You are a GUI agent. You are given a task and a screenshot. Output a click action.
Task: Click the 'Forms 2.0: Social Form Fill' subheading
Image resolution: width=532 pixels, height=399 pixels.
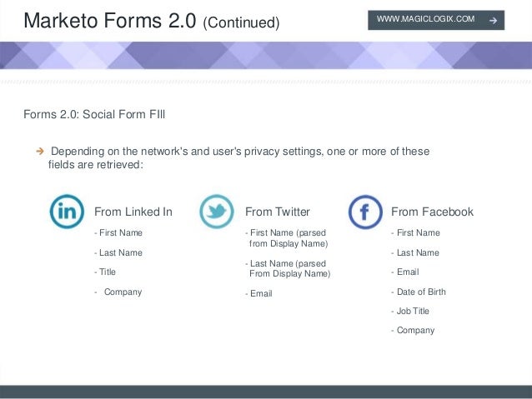[94, 114]
